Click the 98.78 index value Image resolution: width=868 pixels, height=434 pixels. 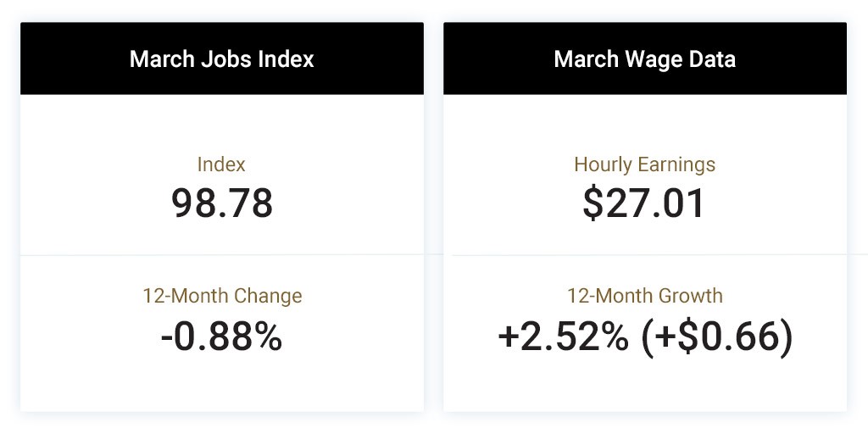coord(221,203)
